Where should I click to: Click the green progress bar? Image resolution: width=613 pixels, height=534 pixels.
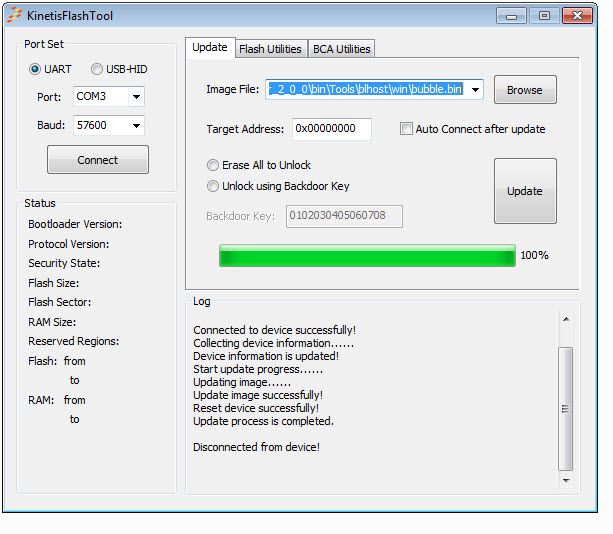[x=367, y=256]
